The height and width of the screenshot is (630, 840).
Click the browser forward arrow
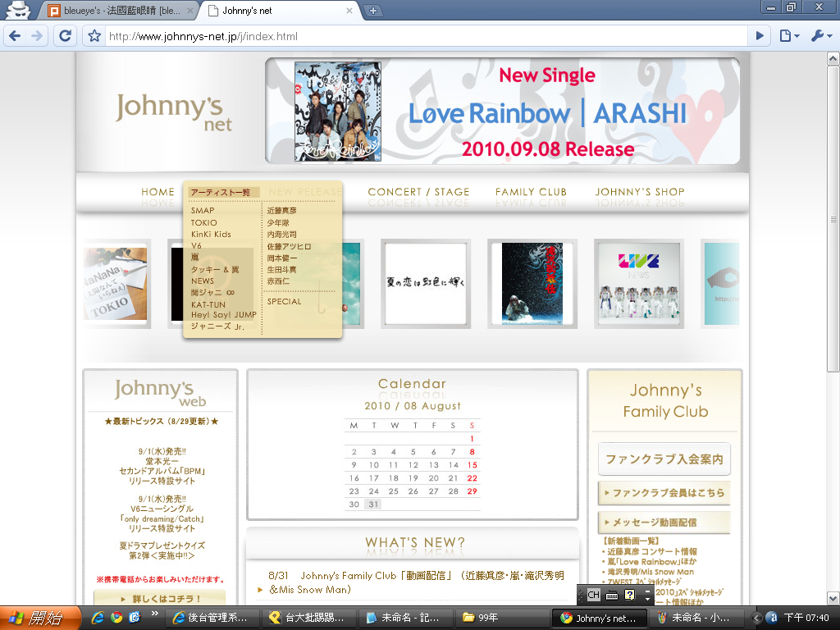tap(37, 36)
